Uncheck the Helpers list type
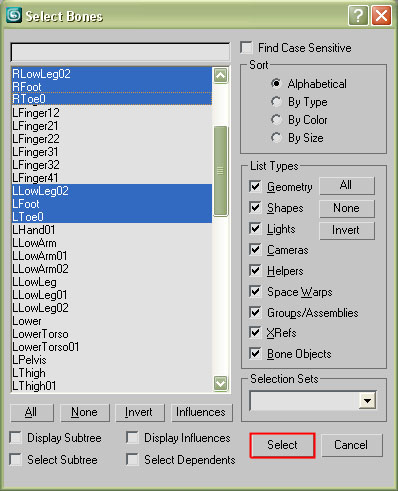 (x=255, y=270)
